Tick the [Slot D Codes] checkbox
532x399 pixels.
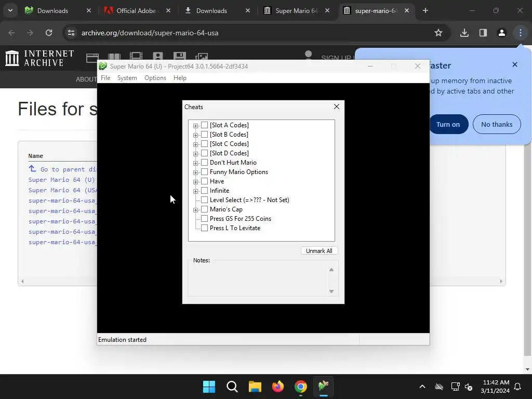[x=205, y=153]
